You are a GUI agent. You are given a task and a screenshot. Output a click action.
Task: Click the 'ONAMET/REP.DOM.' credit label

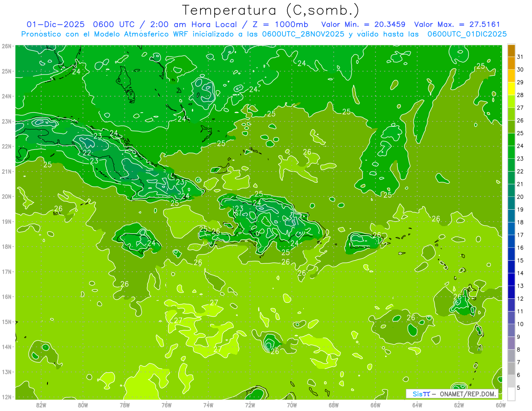[468, 394]
